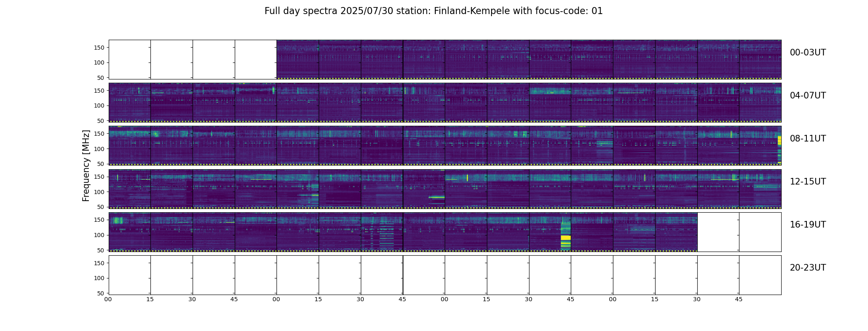Click the yellow burst ending the 08-11UT row
Image resolution: width=868 pixels, height=331 pixels.
(779, 141)
